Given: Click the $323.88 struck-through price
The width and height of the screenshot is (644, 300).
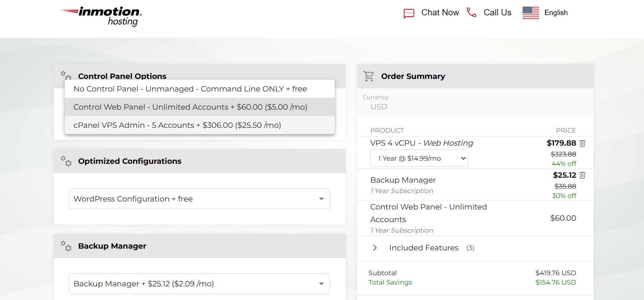Looking at the screenshot, I should click(564, 154).
